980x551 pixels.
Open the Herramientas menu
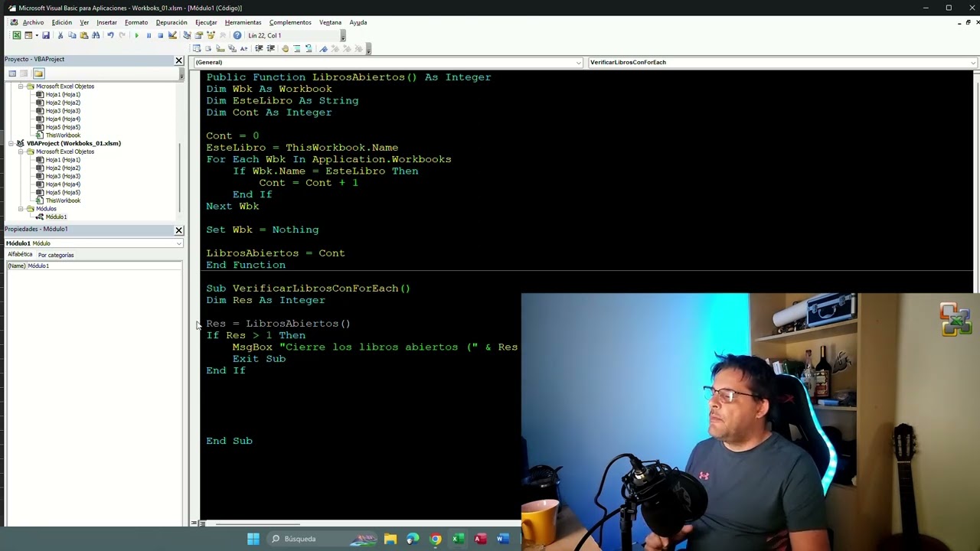243,22
